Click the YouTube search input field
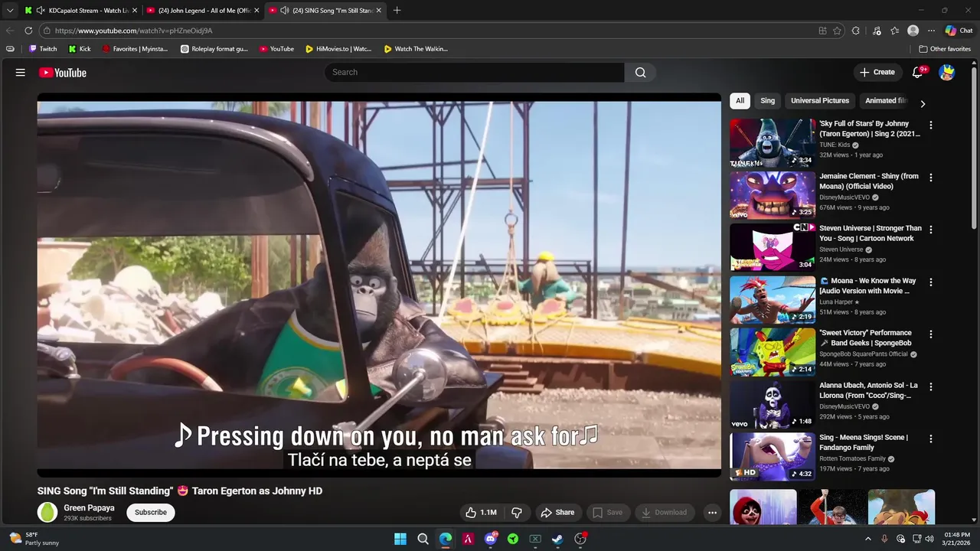Screen dimensions: 980x551 [x=475, y=73]
